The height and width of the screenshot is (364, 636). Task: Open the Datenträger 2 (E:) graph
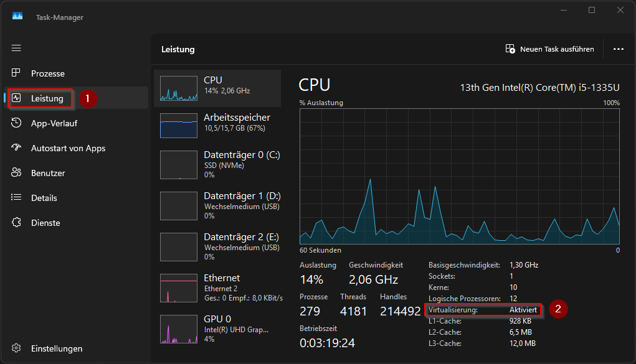(x=179, y=247)
